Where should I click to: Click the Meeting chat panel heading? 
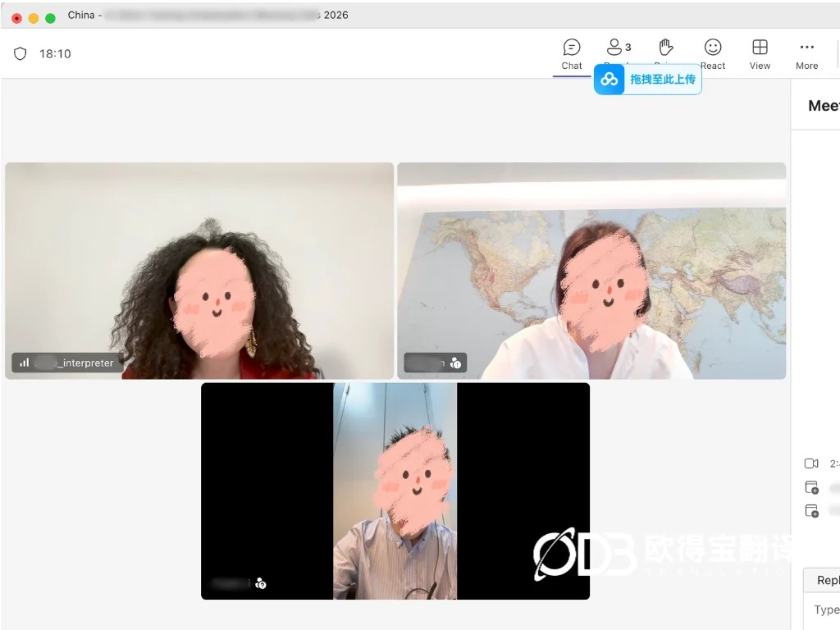824,106
